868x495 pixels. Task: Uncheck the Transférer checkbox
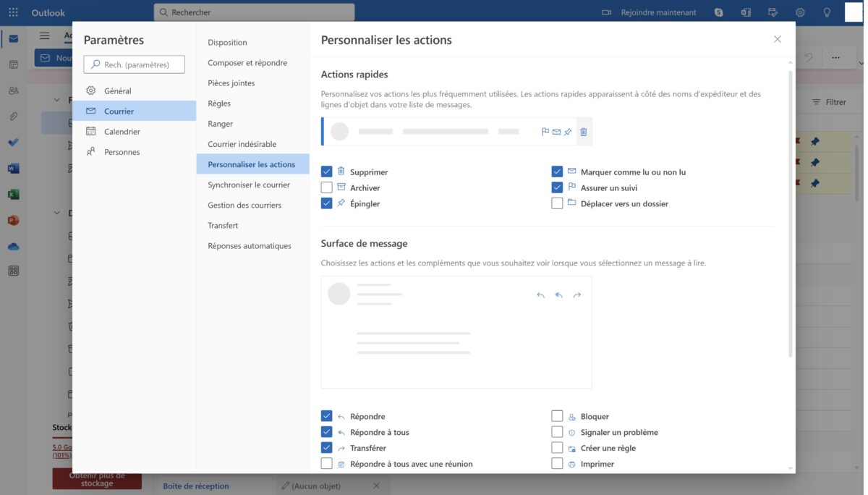point(326,448)
